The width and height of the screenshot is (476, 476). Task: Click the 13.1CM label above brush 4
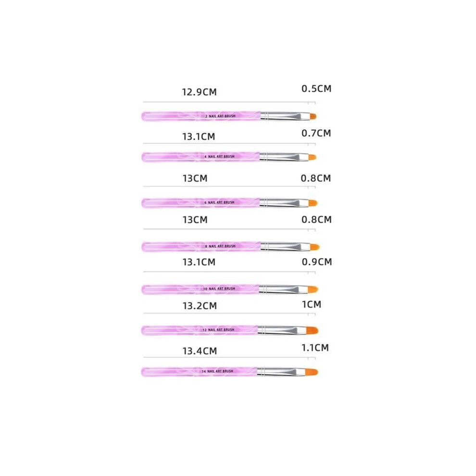click(x=199, y=137)
